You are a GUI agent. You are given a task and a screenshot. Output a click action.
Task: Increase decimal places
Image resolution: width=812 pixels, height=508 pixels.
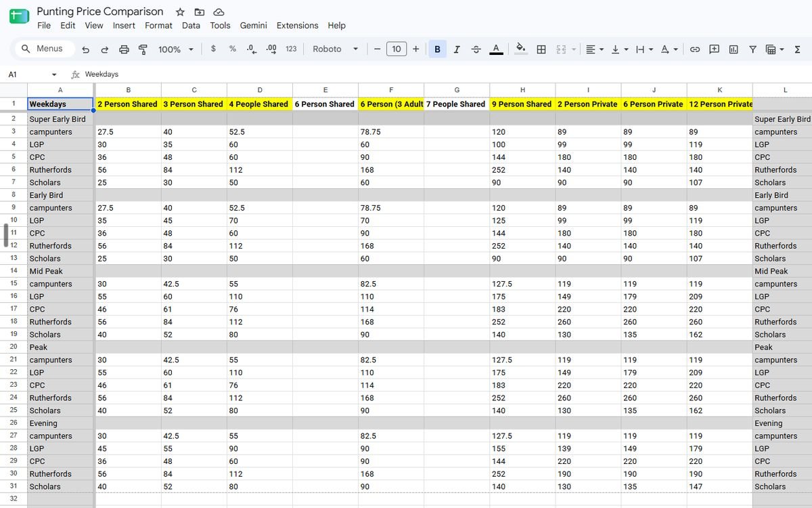271,49
